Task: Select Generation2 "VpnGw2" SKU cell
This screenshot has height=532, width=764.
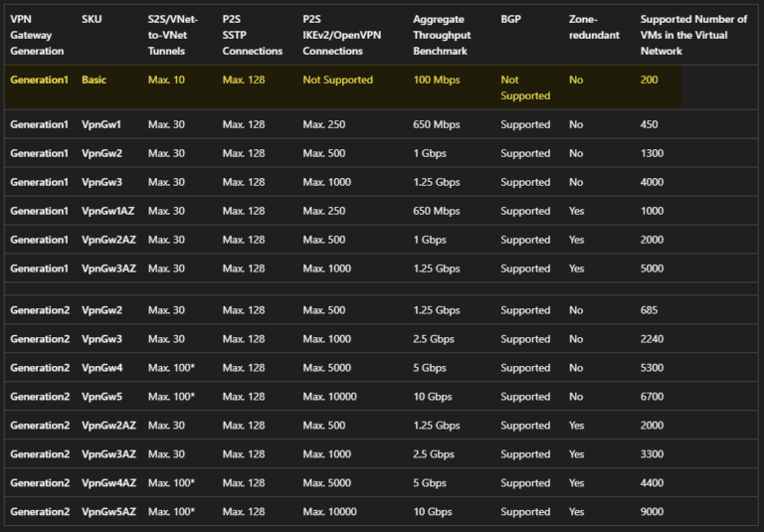Action: [101, 310]
